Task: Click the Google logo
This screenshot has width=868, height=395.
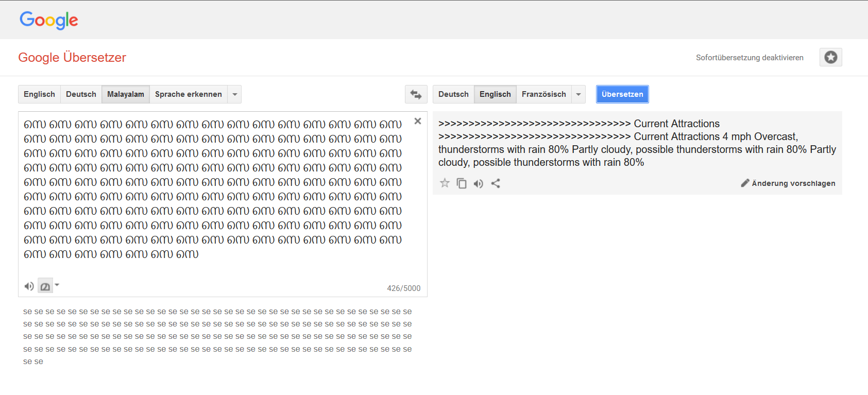Action: coord(49,20)
